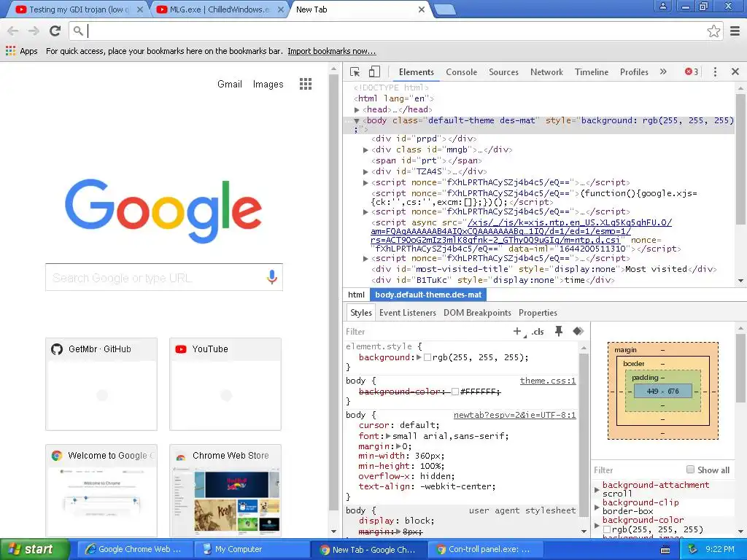This screenshot has height=560, width=747.
Task: Open Google Images link
Action: [x=268, y=85]
